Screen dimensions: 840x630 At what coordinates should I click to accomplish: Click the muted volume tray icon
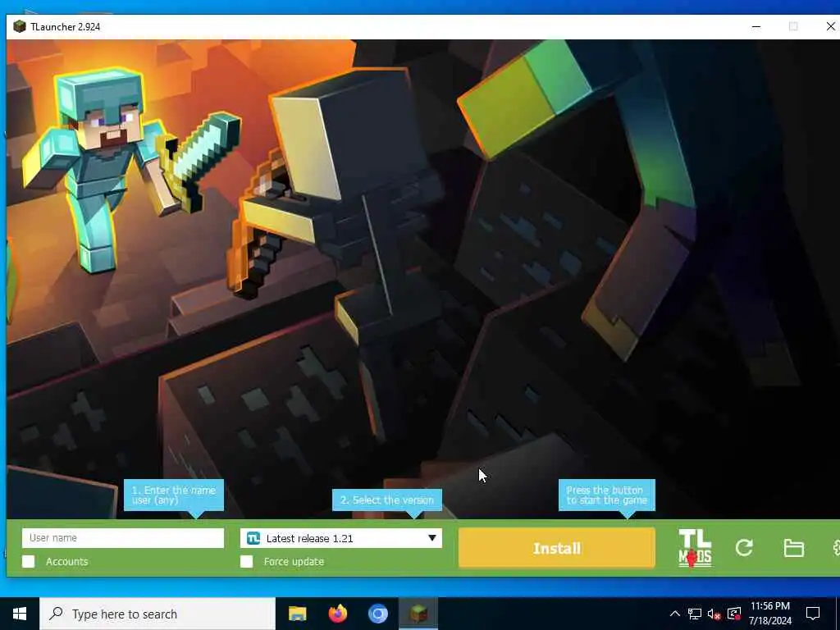coord(714,614)
